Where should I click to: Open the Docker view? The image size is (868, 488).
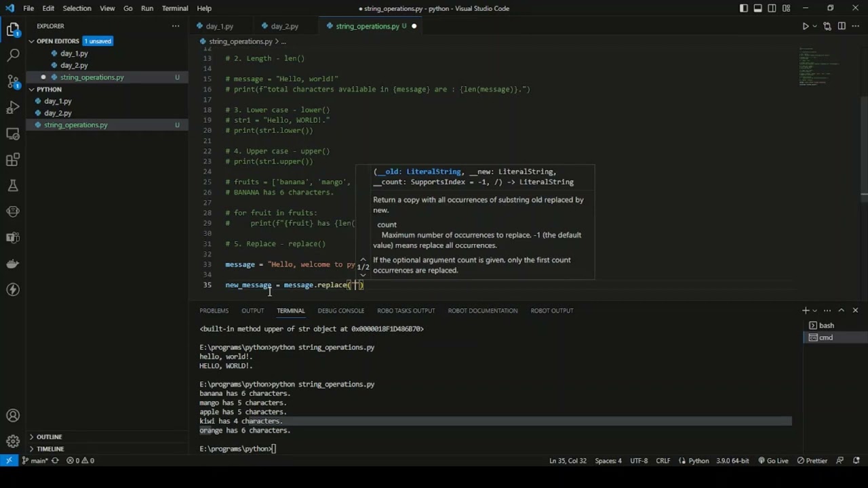pos(13,264)
